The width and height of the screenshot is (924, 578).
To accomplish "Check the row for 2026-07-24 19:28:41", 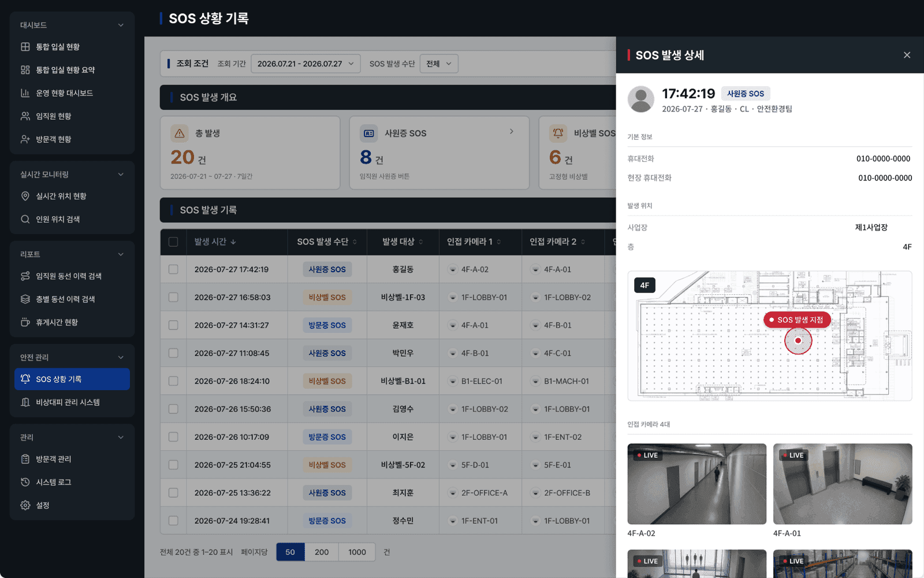I will pyautogui.click(x=173, y=521).
